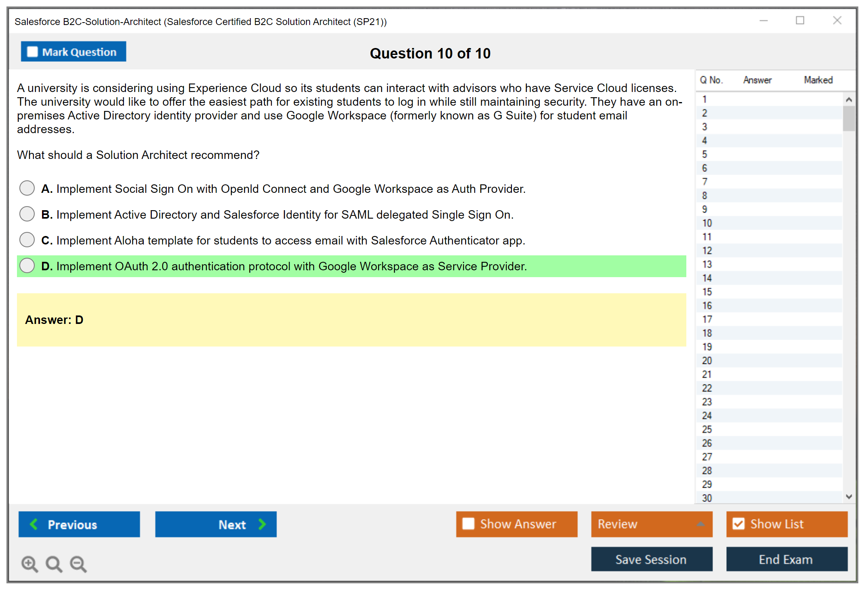Expand the Review dropdown menu
Viewport: 868px width, 593px height.
pos(700,524)
